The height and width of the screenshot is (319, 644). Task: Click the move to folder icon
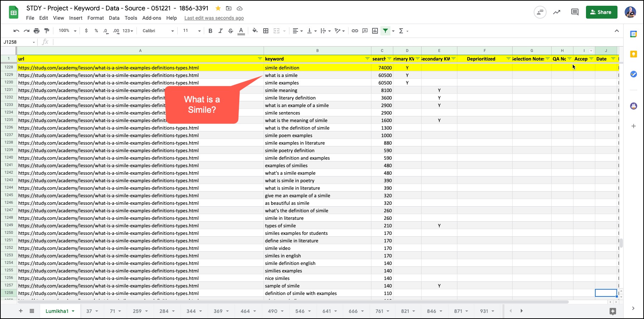[229, 8]
